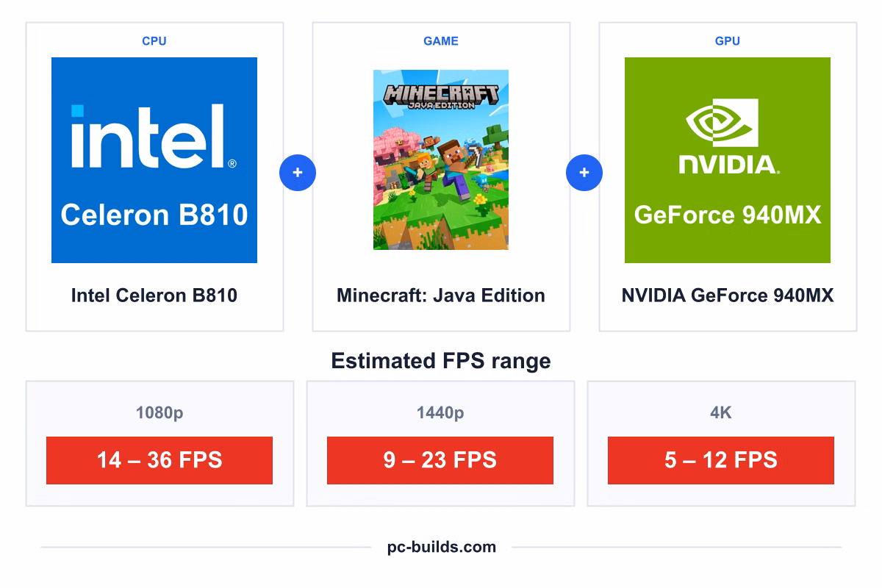This screenshot has height=588, width=882.
Task: Click the 14 – 36 FPS red bar
Action: pos(159,460)
